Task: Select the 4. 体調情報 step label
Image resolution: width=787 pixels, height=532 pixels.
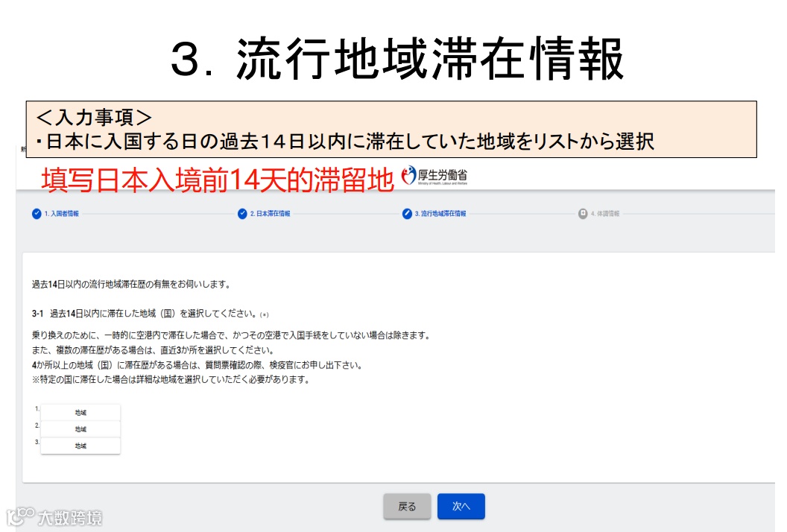Action: point(605,214)
